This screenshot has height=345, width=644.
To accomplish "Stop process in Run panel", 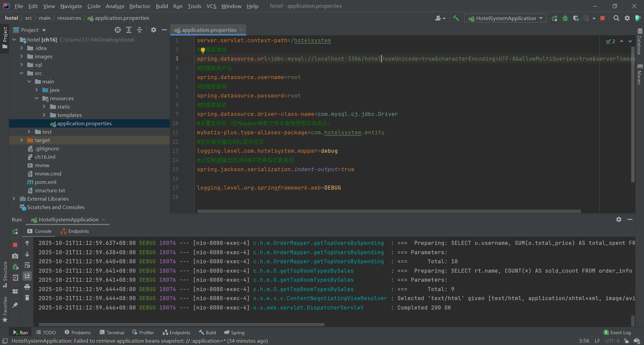I will 15,245.
